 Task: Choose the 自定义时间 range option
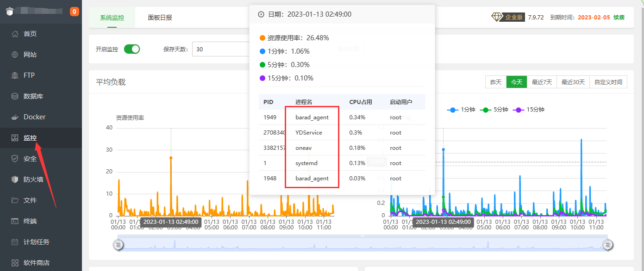608,82
